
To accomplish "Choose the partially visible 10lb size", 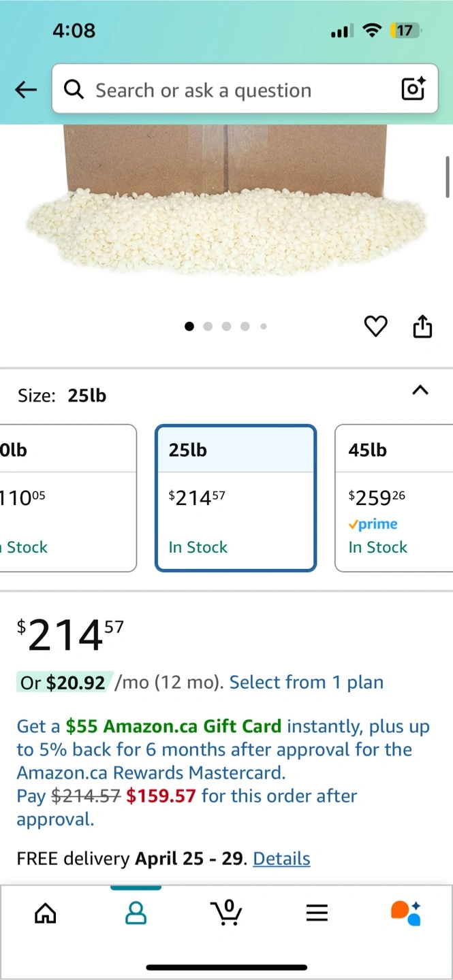I will click(68, 498).
